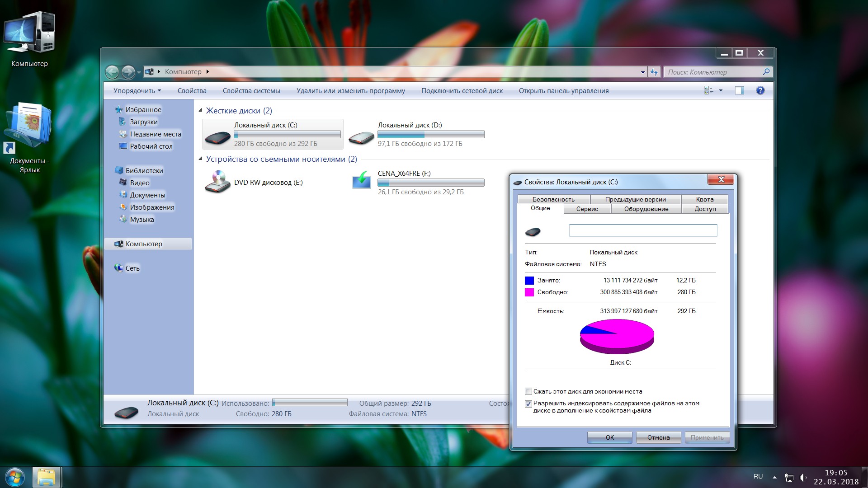This screenshot has height=488, width=868.
Task: Switch to the Безопасность tab
Action: 553,199
